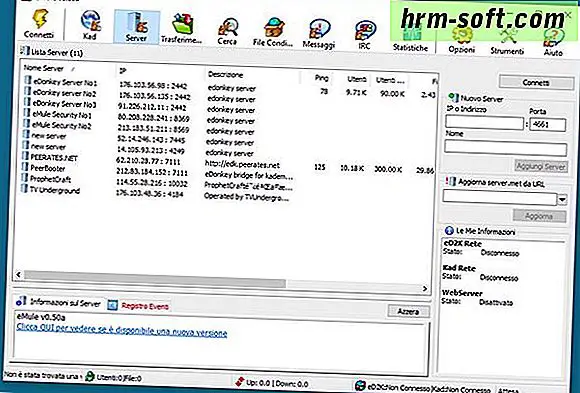Expand the server.met URL dropdown
This screenshot has height=393, width=580.
click(562, 200)
